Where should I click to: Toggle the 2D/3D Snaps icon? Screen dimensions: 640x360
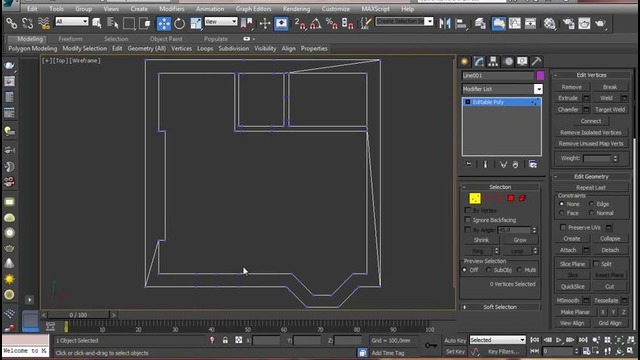click(x=300, y=24)
